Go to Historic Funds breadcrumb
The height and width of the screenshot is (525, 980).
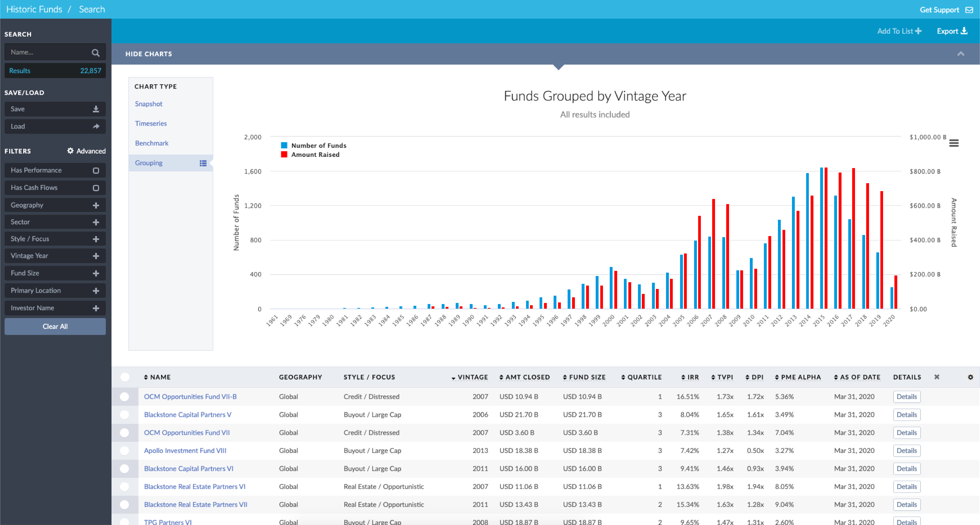[x=34, y=9]
